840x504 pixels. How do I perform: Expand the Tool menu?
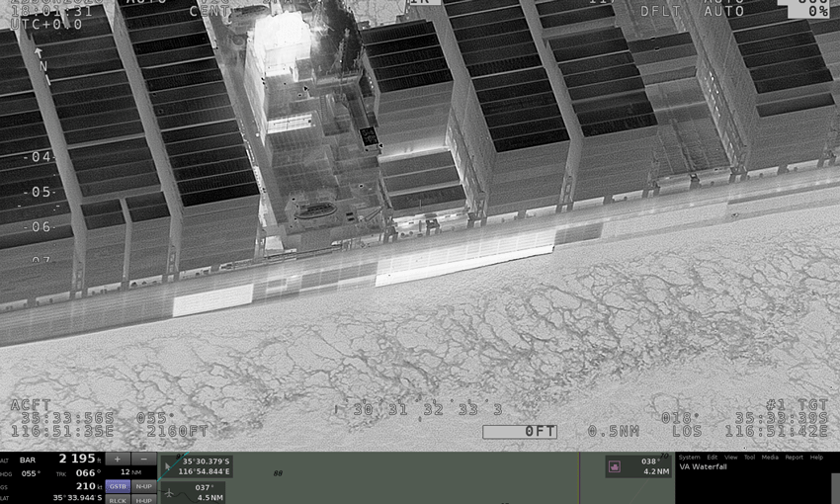(x=750, y=458)
